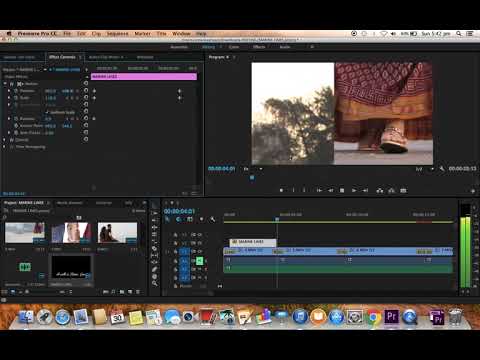Step back one frame in the Program monitor

pos(330,190)
